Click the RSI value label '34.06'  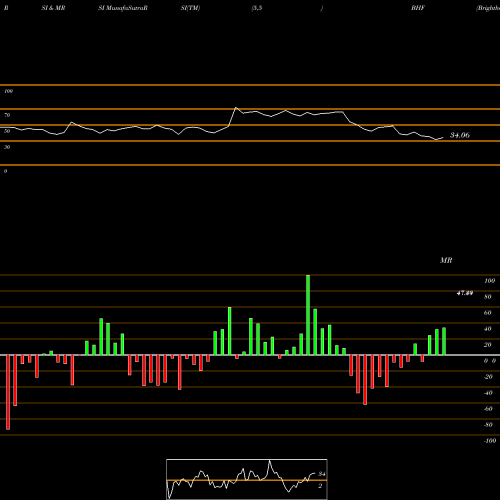click(460, 135)
